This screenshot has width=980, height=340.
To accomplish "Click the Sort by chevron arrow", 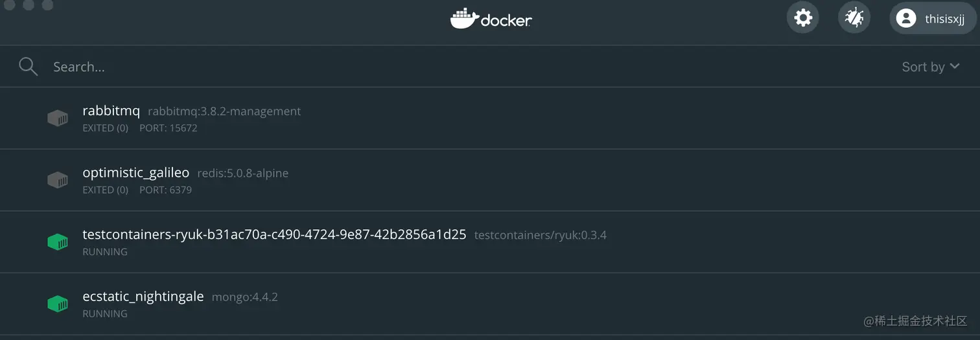I will (x=954, y=67).
